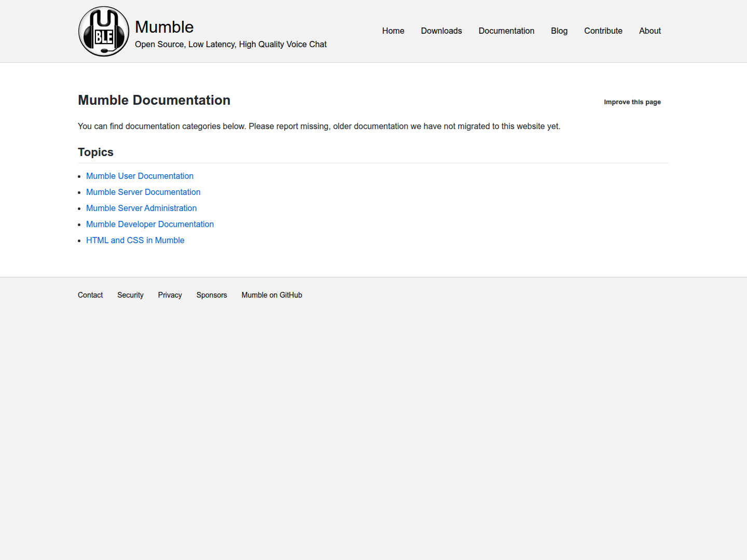Screen dimensions: 747x560
Task: Open the Sponsors footer link
Action: point(212,295)
